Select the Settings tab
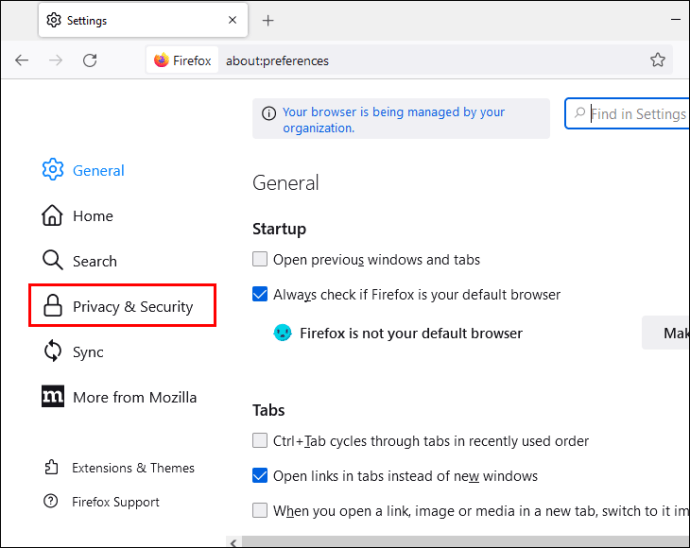Image resolution: width=690 pixels, height=548 pixels. click(143, 20)
